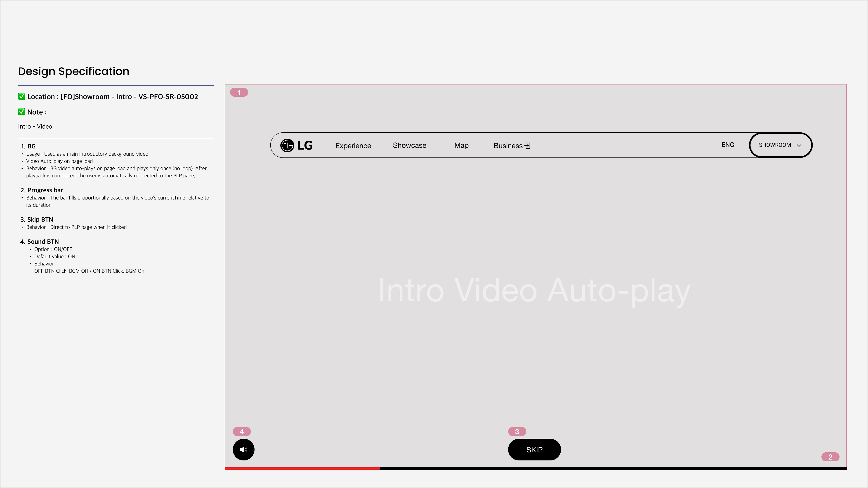Click the Business external link icon
The width and height of the screenshot is (868, 488).
[x=528, y=146]
